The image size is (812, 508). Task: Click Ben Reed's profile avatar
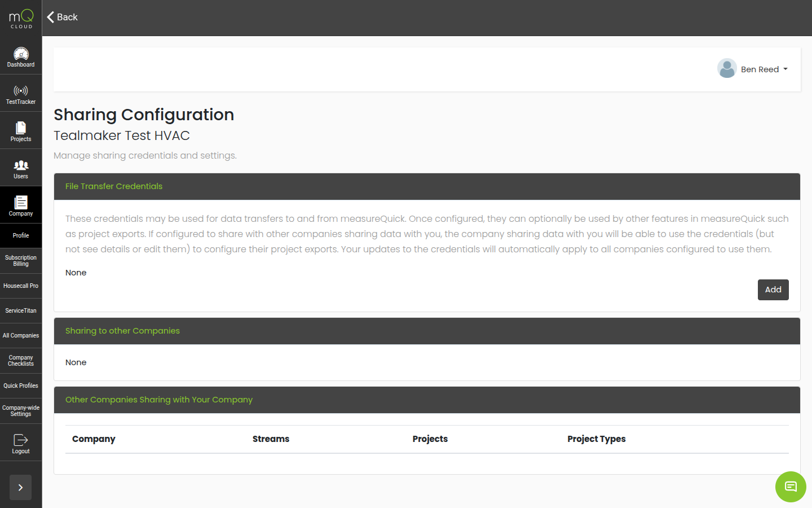(727, 68)
